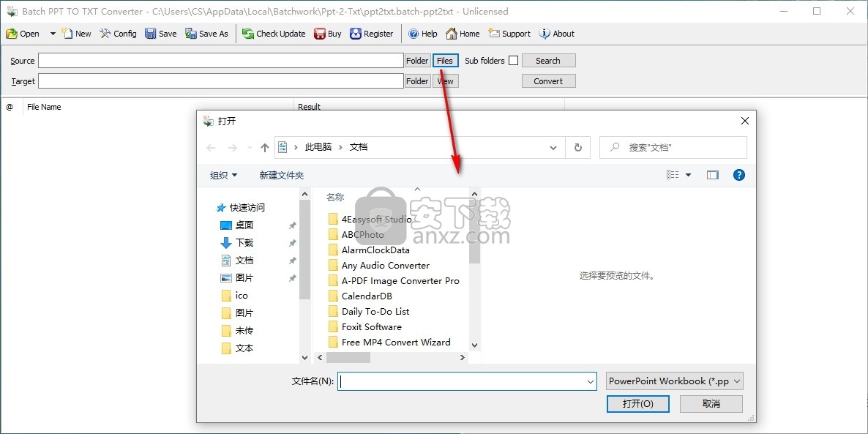Image resolution: width=868 pixels, height=434 pixels.
Task: Open the Register option
Action: click(372, 34)
